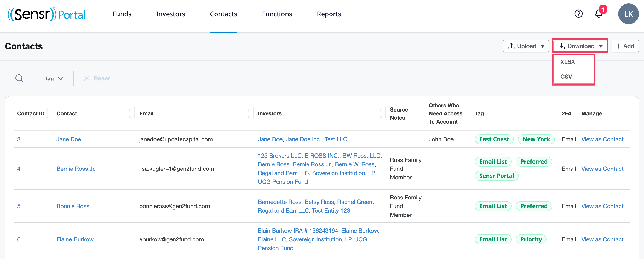Open contact ID 6 link
The image size is (644, 259).
click(19, 239)
